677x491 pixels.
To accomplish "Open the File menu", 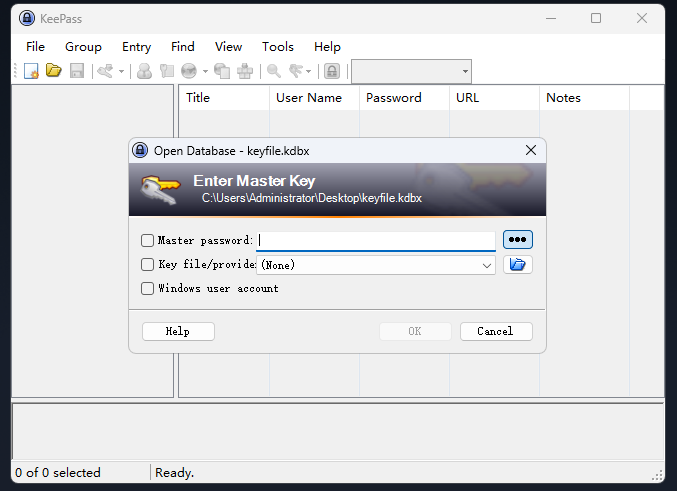I will click(35, 47).
